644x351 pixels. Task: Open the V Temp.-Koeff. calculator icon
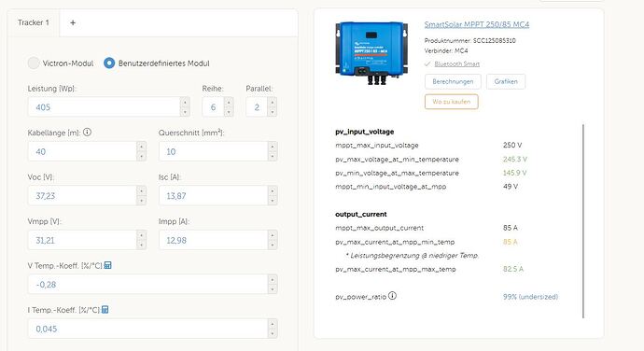coord(107,265)
